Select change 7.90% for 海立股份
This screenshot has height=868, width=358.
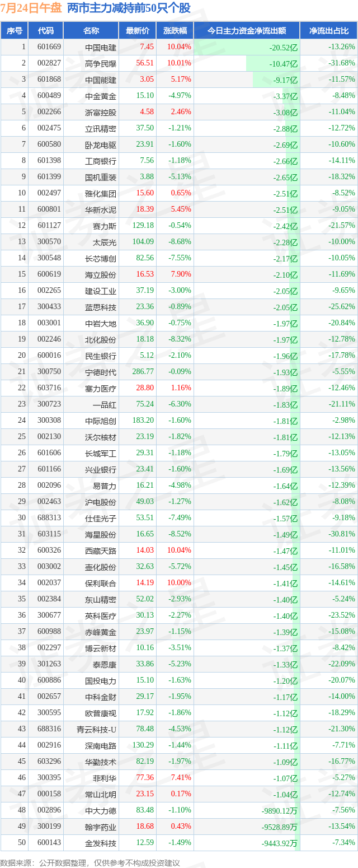(180, 274)
